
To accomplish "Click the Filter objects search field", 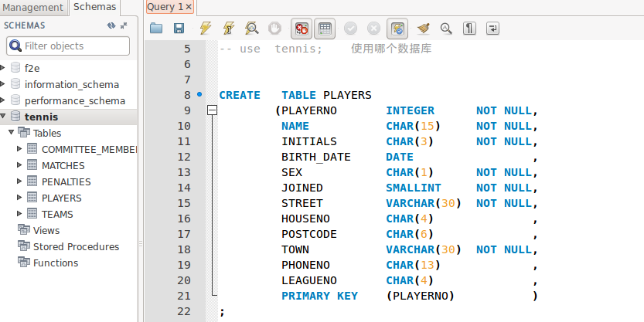I will pos(68,46).
